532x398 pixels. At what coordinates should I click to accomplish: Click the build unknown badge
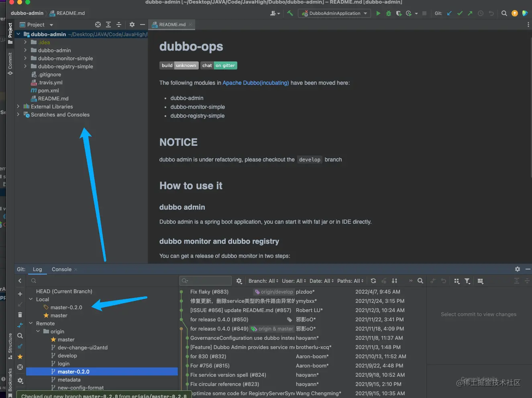pyautogui.click(x=179, y=65)
